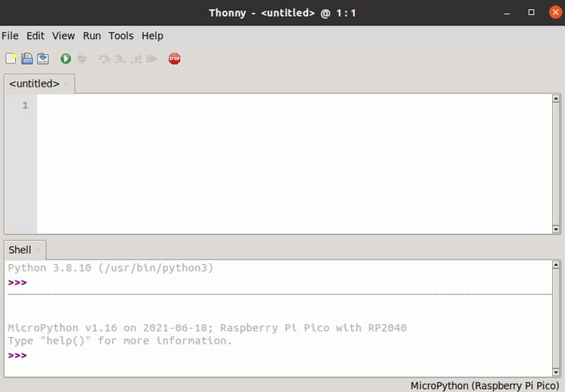Screen dimensions: 565x392
Task: Click the Step over toolbar icon
Action: click(104, 59)
